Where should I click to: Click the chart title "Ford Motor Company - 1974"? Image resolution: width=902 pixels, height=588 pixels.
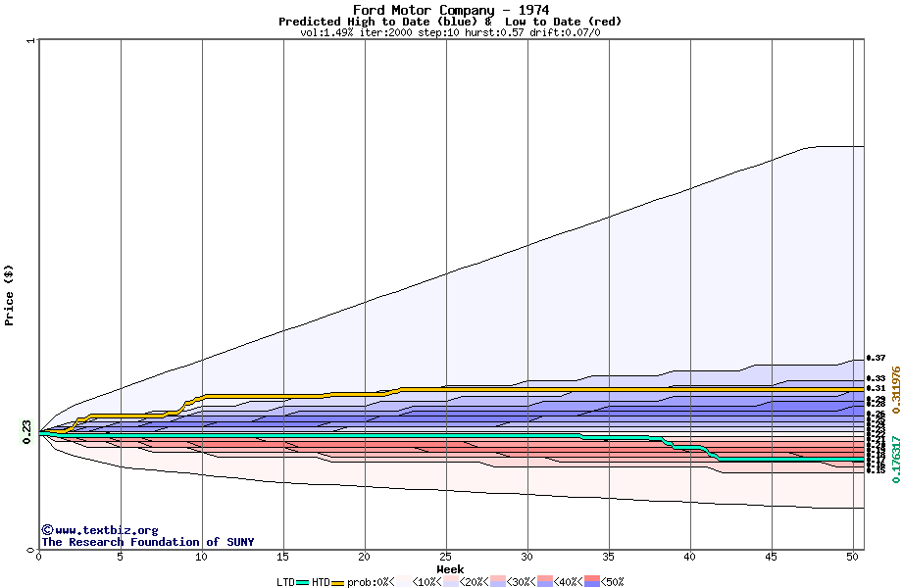click(450, 10)
